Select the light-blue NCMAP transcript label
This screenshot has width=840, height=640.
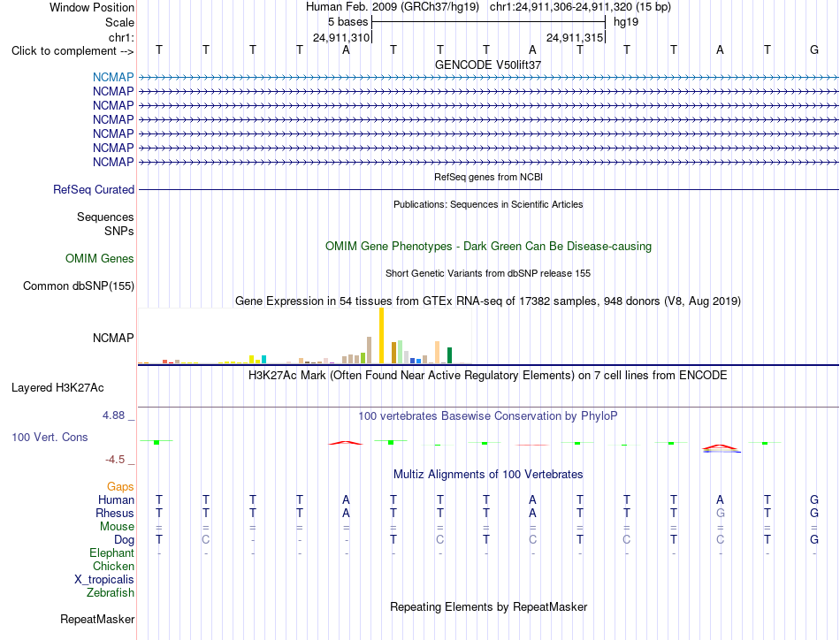click(113, 77)
